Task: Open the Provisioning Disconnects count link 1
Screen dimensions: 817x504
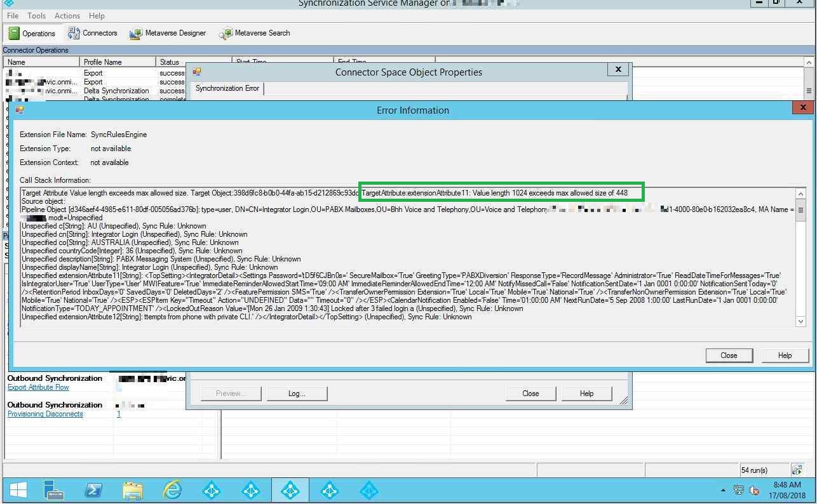Action: tap(119, 414)
